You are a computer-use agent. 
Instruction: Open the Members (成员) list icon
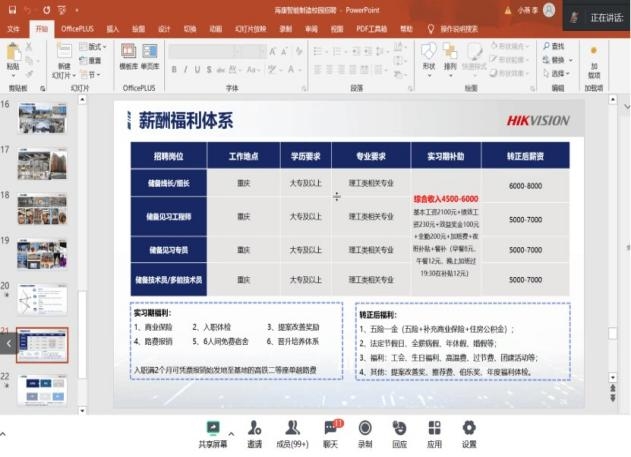pos(292,428)
